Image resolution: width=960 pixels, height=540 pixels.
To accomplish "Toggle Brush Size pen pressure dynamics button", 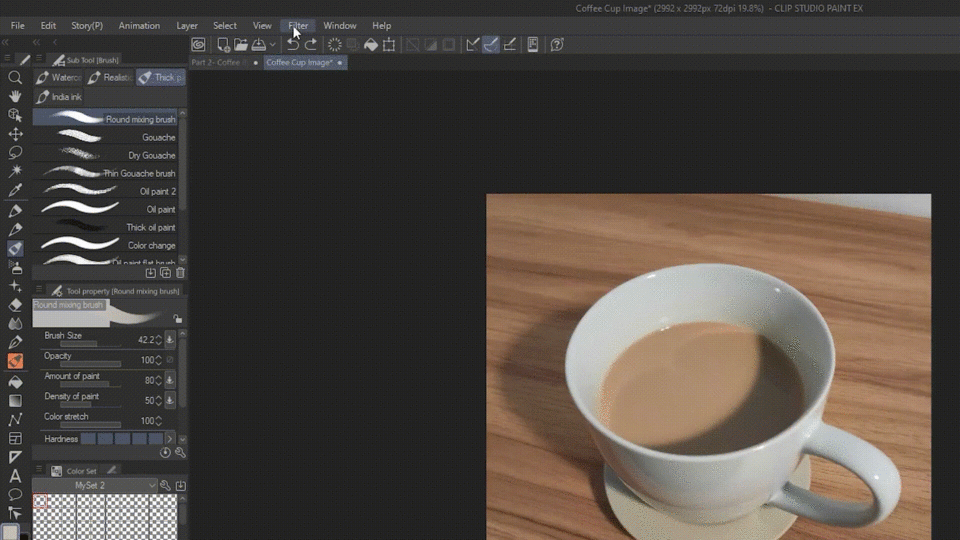I will pos(170,340).
